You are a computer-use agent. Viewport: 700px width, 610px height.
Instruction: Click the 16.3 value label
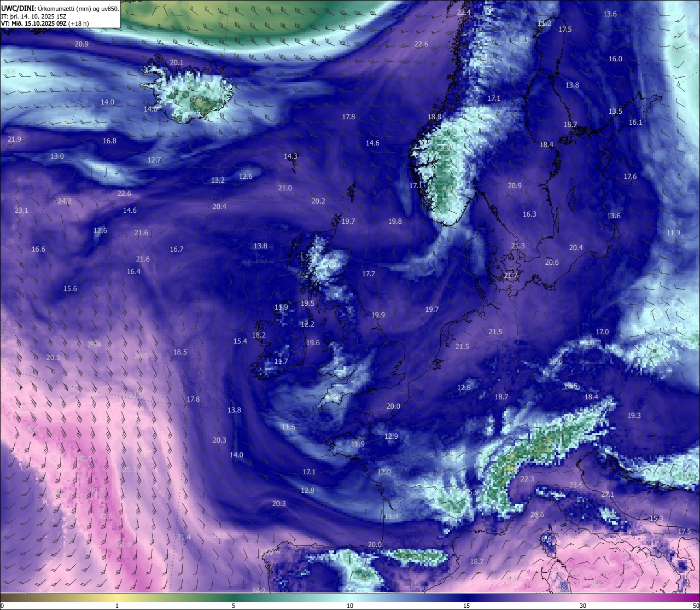pyautogui.click(x=529, y=214)
